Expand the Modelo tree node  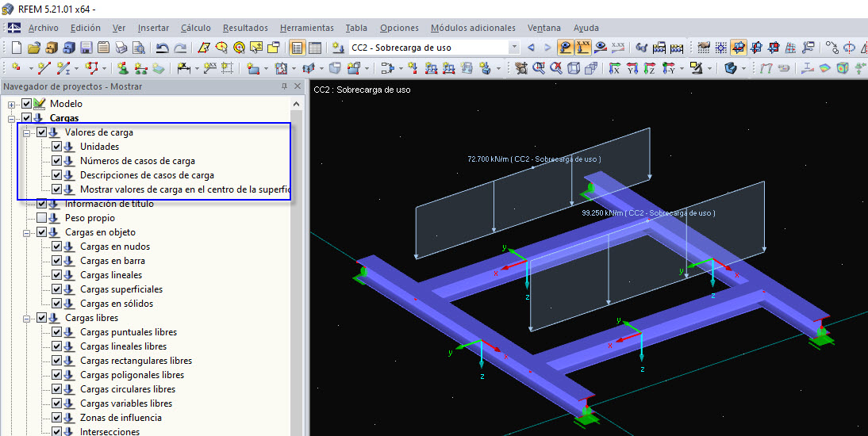click(x=11, y=105)
